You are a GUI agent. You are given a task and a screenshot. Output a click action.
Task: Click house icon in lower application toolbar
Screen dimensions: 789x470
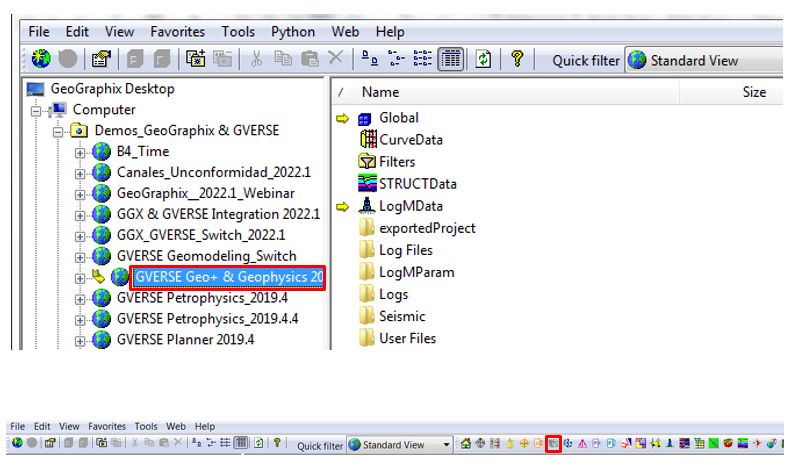coord(466,443)
